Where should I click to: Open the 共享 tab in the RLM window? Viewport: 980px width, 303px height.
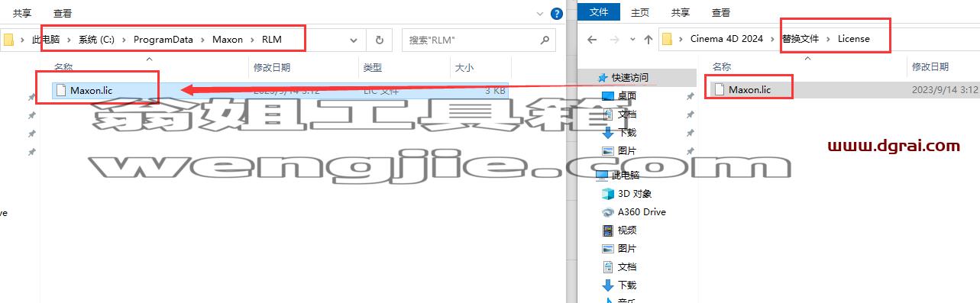coord(22,13)
